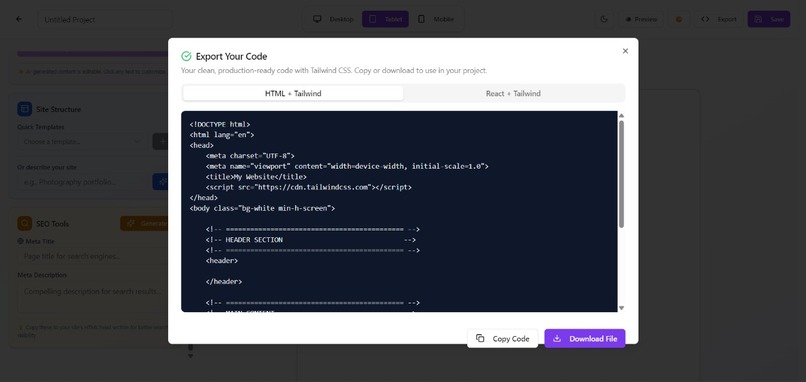Click the orange emoji icon button

(x=679, y=19)
